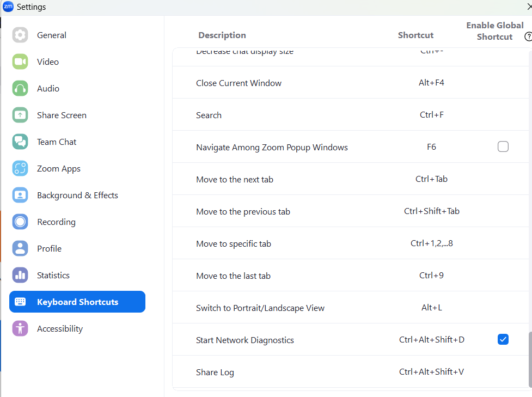The image size is (532, 397).
Task: Open the Profile person icon
Action: click(x=20, y=249)
